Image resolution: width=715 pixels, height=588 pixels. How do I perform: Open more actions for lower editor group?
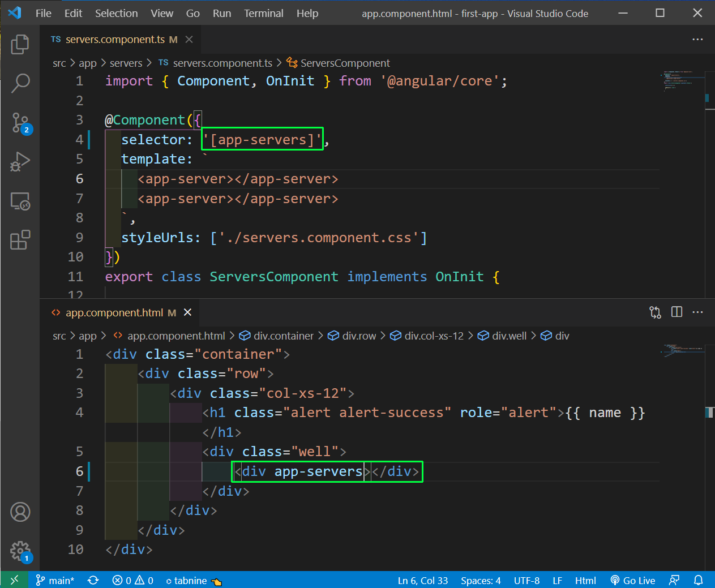tap(697, 312)
